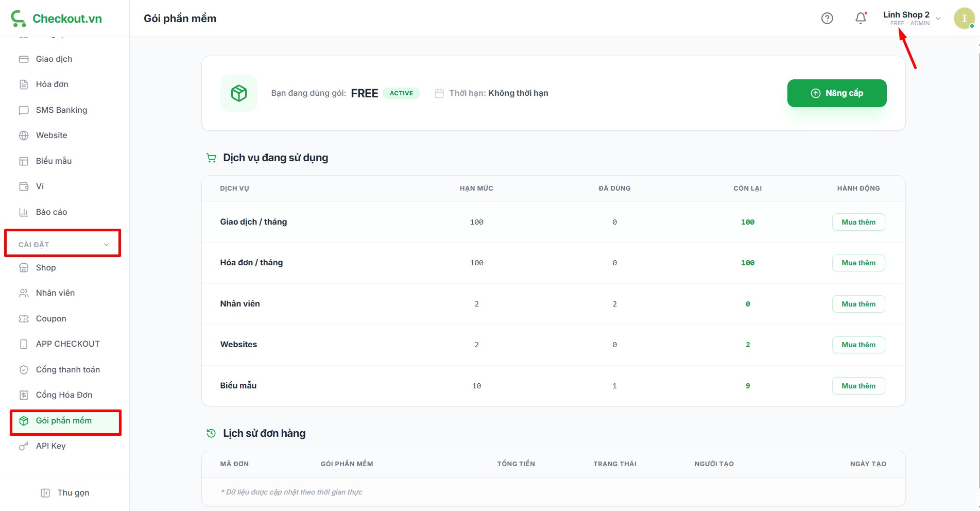Open the notifications bell

pos(861,19)
